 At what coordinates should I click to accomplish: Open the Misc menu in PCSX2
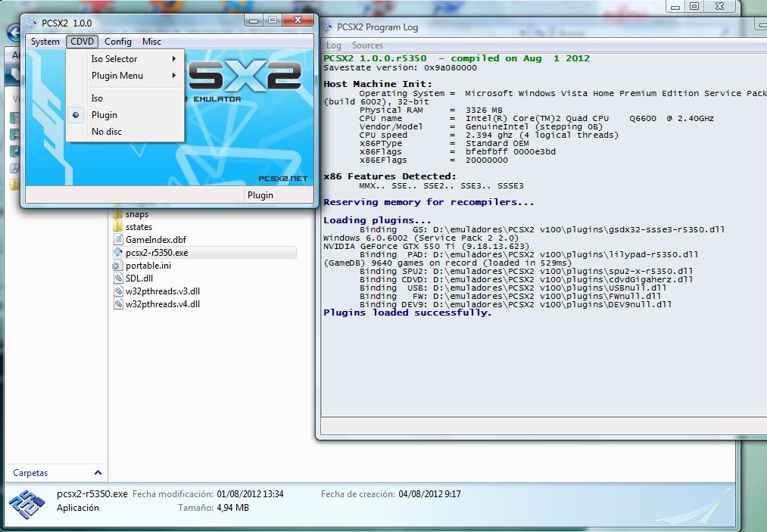[151, 42]
